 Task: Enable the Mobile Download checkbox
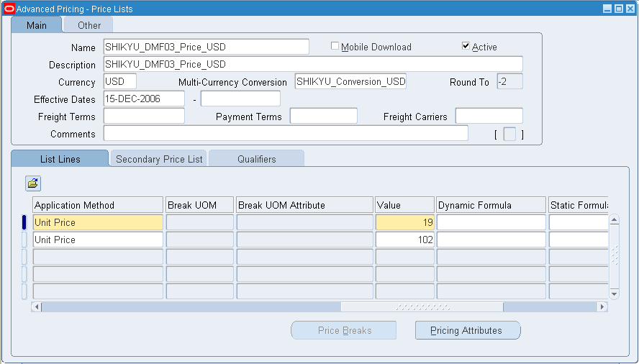[x=335, y=46]
